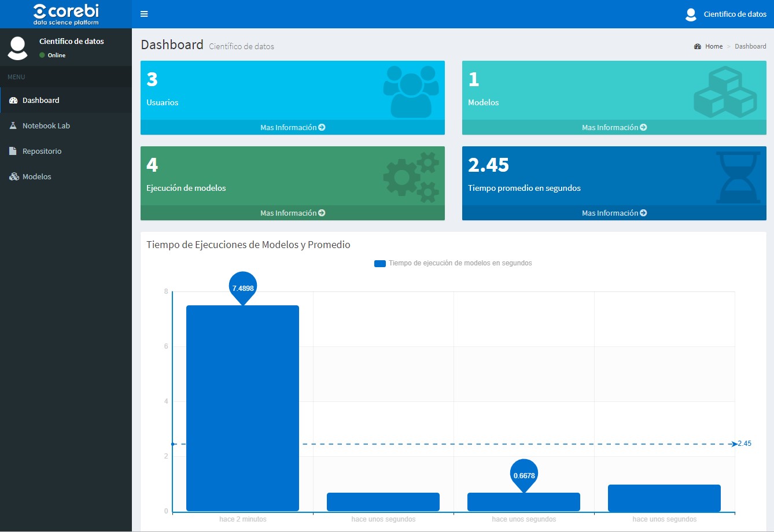
Task: Click the hourglass icon on Tiempo promedio card
Action: 738,177
